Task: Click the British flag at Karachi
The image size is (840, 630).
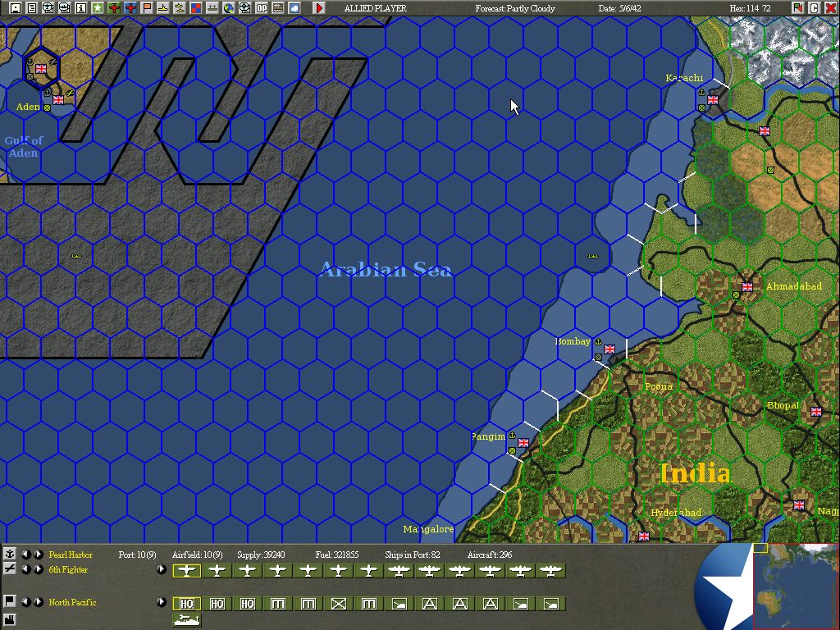Action: tap(713, 99)
